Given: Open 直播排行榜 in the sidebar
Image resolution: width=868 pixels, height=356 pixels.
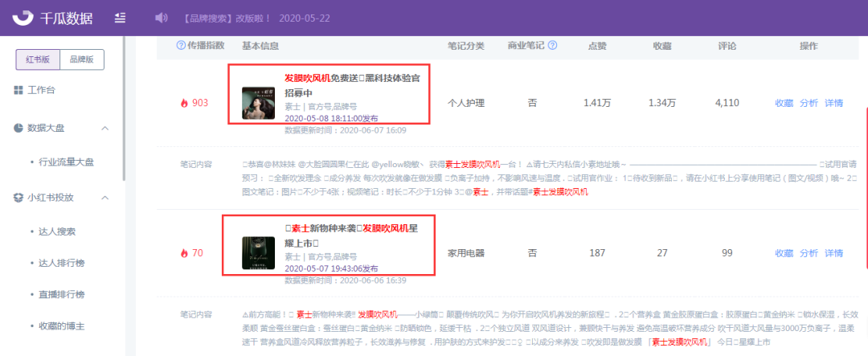Looking at the screenshot, I should [62, 294].
